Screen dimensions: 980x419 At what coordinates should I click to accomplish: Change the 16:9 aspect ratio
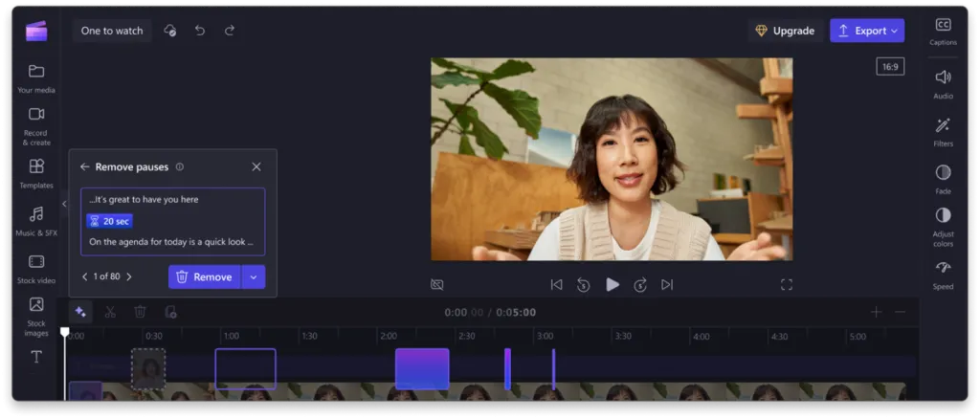(889, 67)
